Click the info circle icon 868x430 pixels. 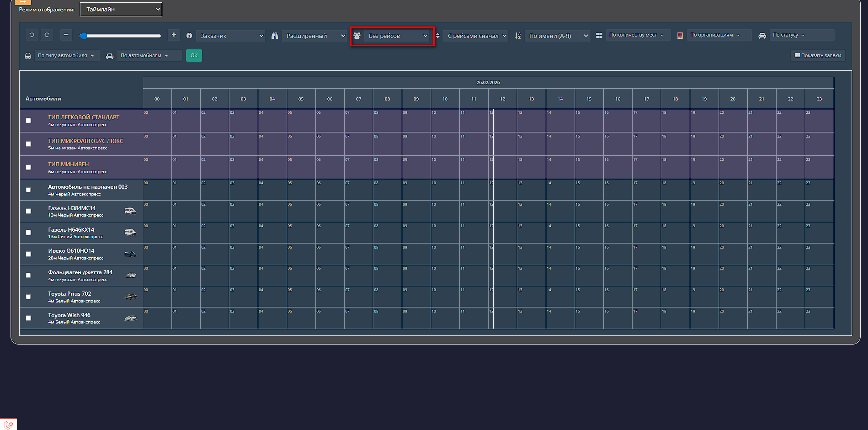coord(189,36)
